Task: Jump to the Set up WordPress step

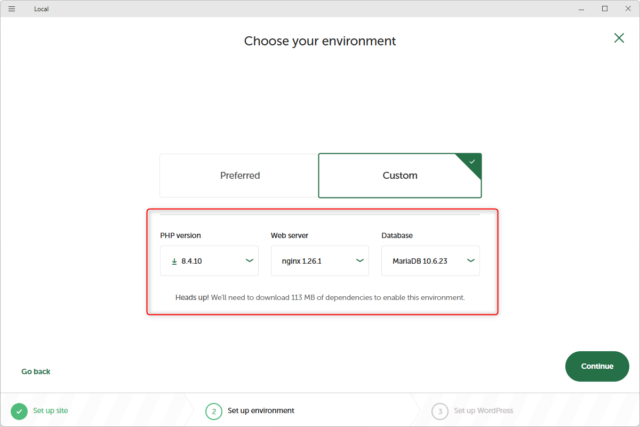Action: tap(486, 411)
